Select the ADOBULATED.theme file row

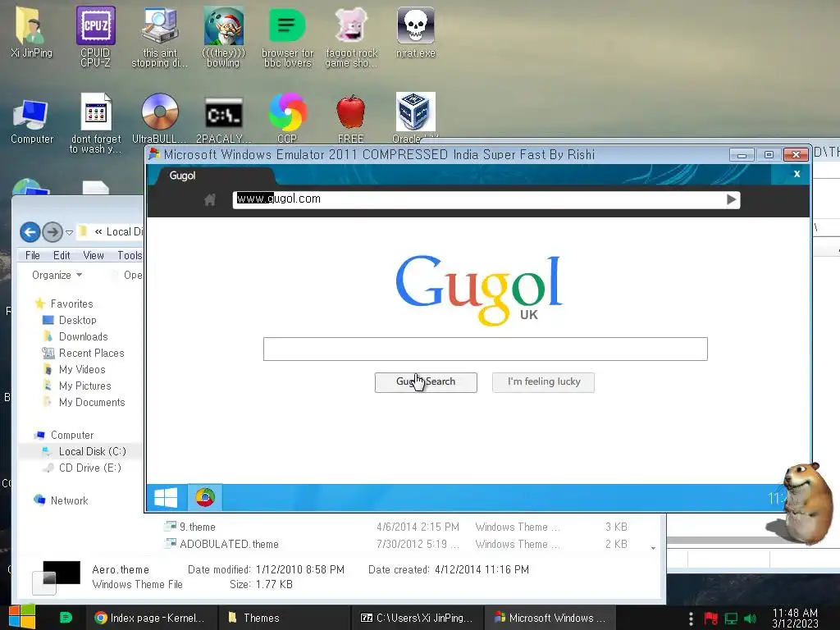pyautogui.click(x=396, y=545)
